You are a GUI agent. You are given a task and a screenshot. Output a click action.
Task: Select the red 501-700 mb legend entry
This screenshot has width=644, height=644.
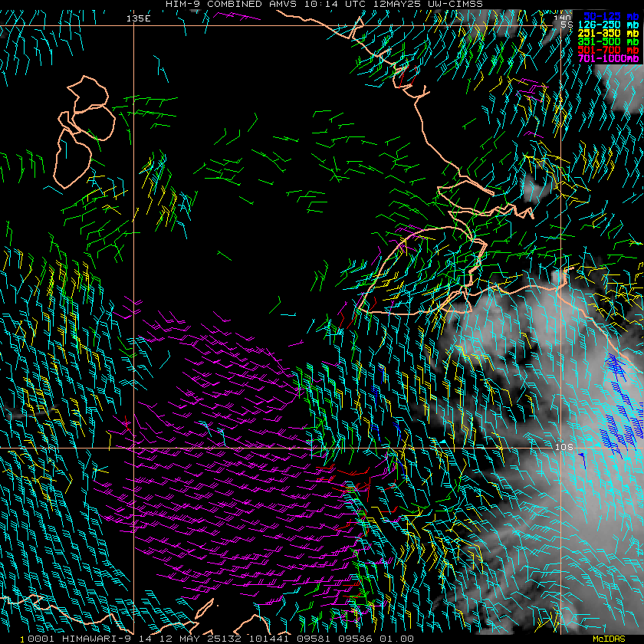(608, 50)
